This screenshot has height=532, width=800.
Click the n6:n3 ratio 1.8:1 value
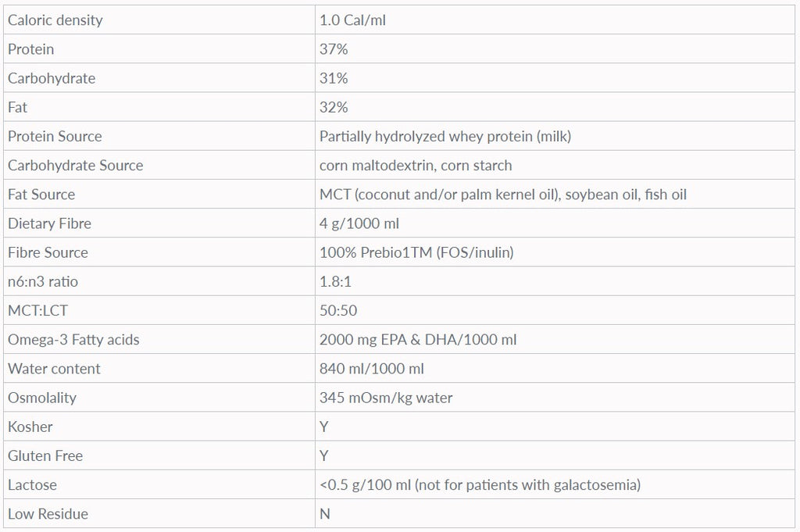pos(335,281)
